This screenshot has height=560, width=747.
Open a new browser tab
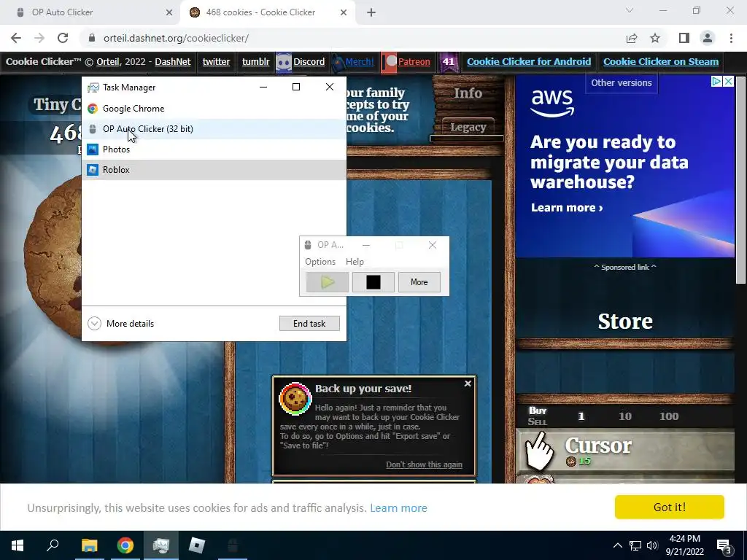(371, 12)
